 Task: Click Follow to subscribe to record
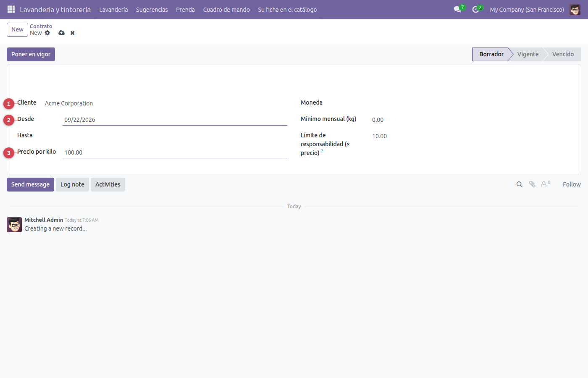pos(572,184)
